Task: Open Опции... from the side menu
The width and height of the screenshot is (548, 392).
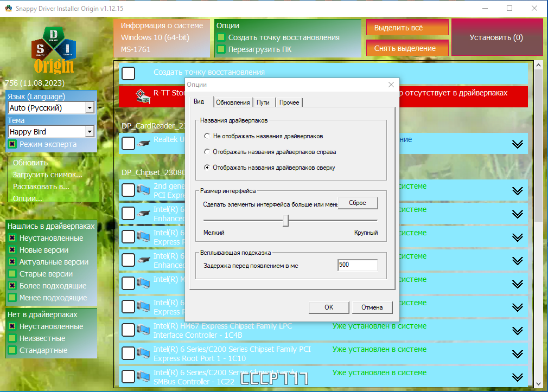Action: 27,198
